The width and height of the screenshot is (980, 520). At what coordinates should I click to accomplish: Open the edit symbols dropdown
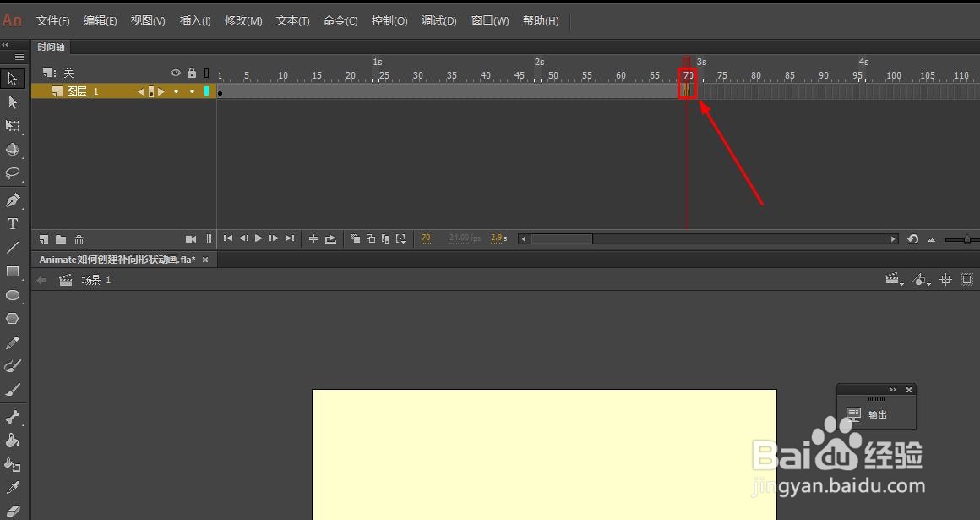(x=920, y=280)
